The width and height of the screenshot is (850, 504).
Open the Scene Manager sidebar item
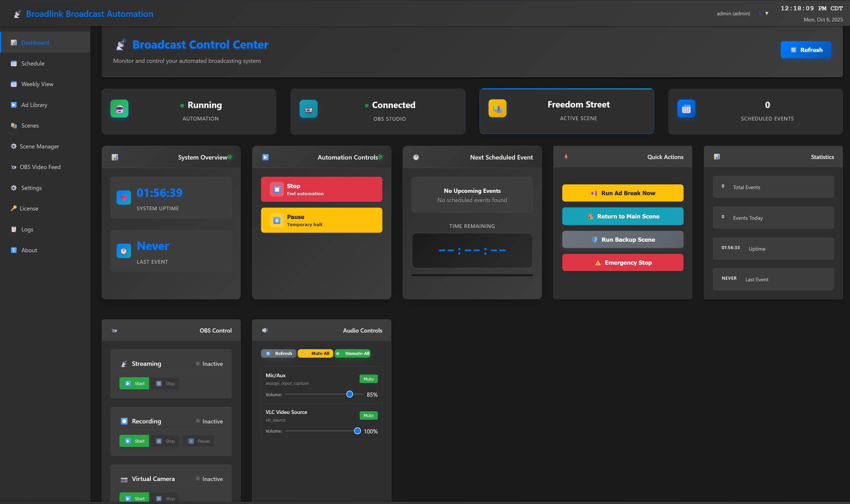click(39, 146)
